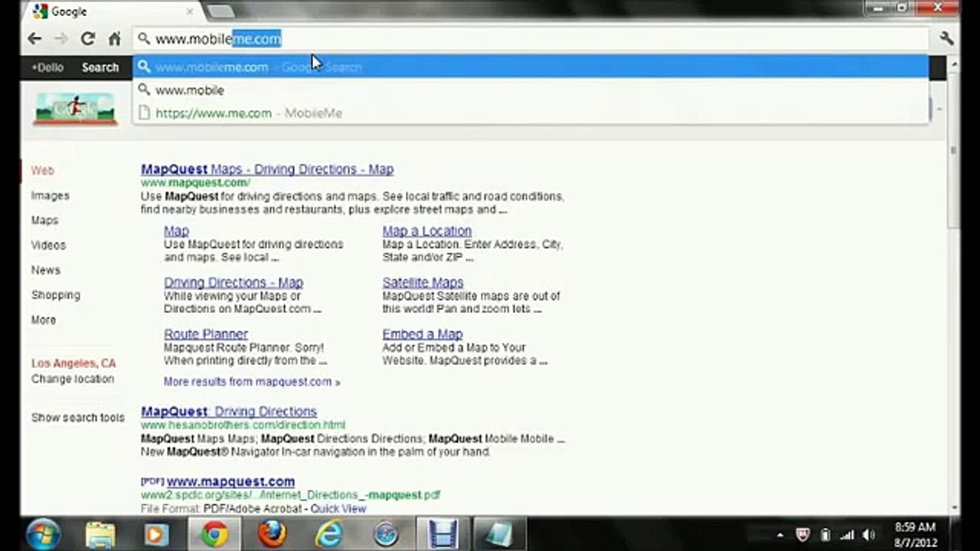Open Chrome's wrench settings menu
The width and height of the screenshot is (980, 551).
(947, 38)
